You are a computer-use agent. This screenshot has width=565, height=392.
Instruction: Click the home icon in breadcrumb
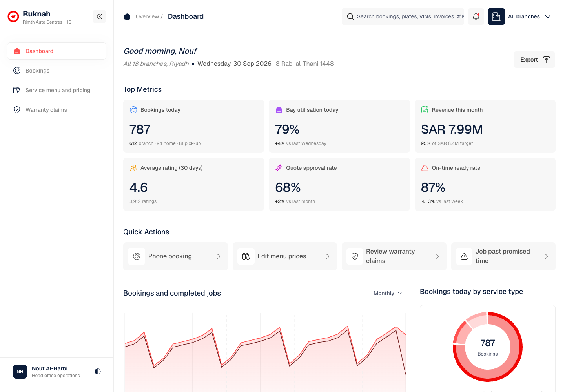pos(127,16)
